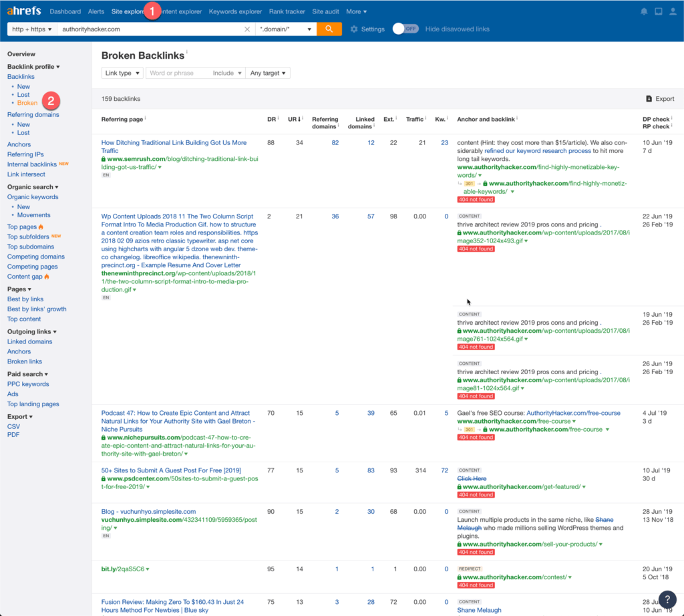Click the ahrefs logo
684x616 pixels.
24,11
